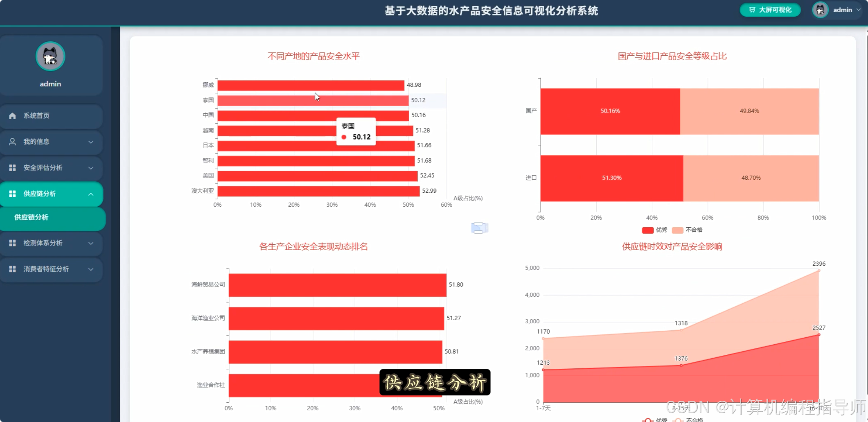The height and width of the screenshot is (422, 868).
Task: Click the 大屏可视化 screen icon
Action: tap(752, 10)
